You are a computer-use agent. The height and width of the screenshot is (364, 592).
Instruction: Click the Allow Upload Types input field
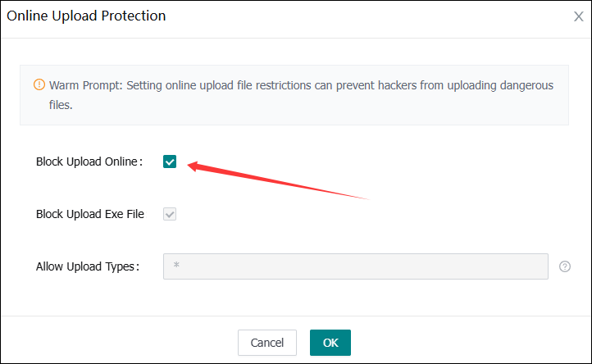tap(355, 266)
